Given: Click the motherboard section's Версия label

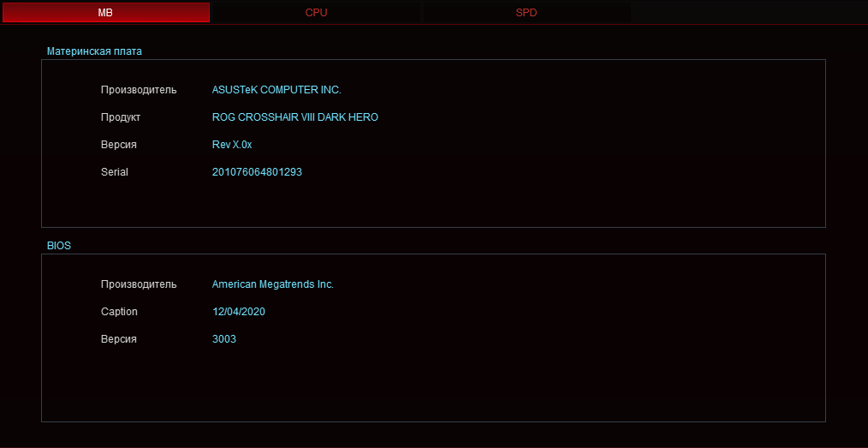Looking at the screenshot, I should click(119, 145).
